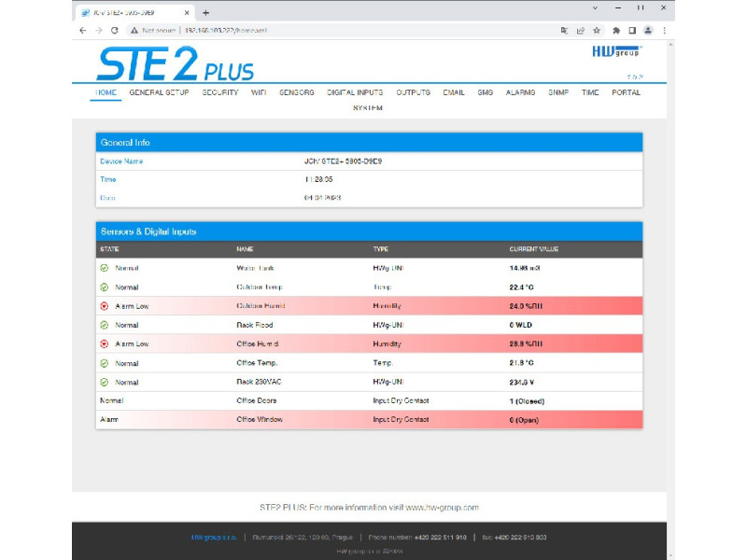747x560 pixels.
Task: Click the red alarm icon for Outdoor Humid
Action: pos(105,306)
